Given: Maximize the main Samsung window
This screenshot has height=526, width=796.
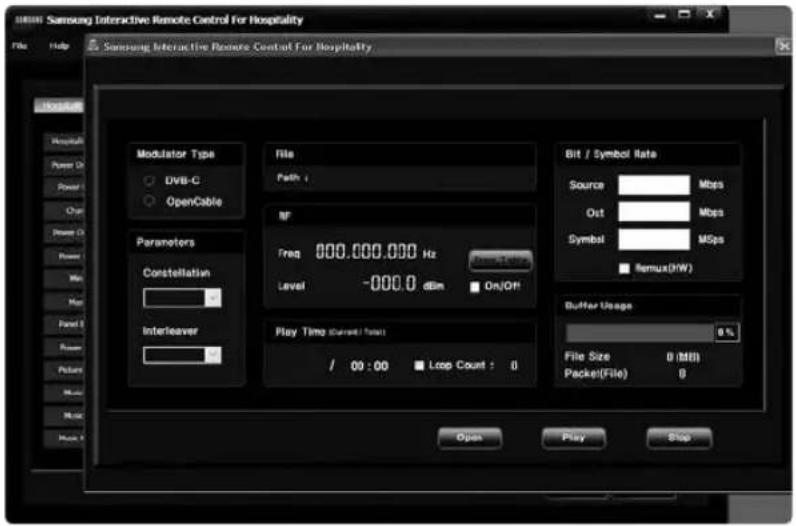Looking at the screenshot, I should [x=684, y=14].
